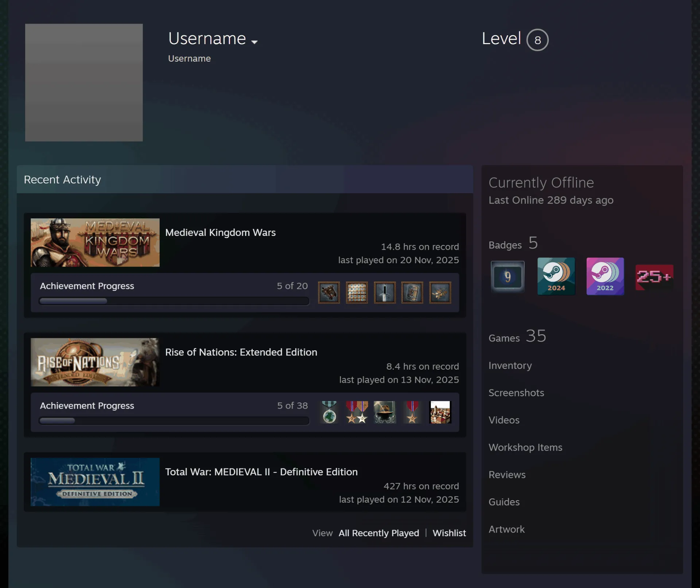This screenshot has height=588, width=700.
Task: Open the Reviews section
Action: click(507, 475)
